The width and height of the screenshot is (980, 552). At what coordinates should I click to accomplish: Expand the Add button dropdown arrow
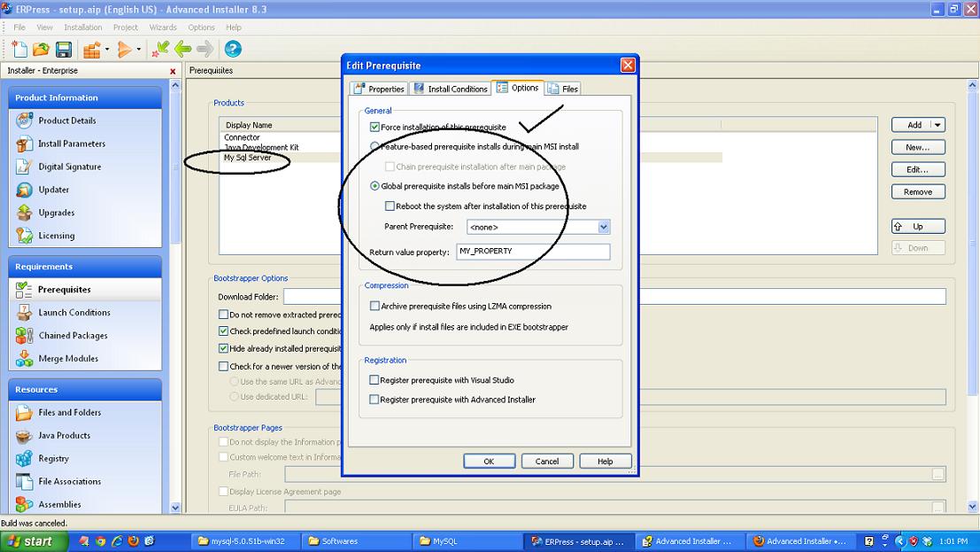point(938,125)
